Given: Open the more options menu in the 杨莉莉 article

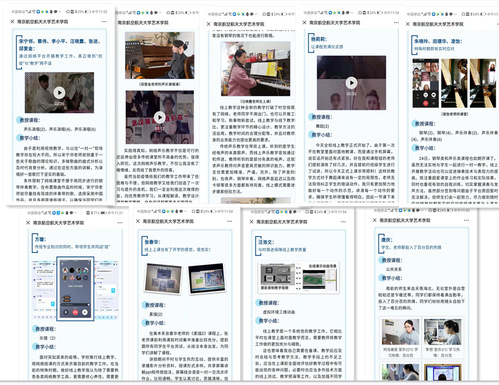Looking at the screenshot, I should tap(396, 23).
